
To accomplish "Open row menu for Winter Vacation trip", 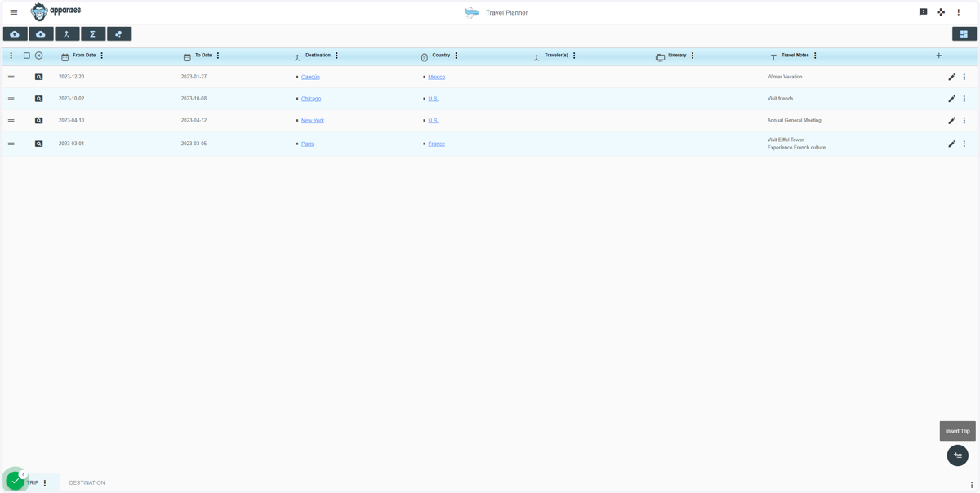I will [964, 77].
